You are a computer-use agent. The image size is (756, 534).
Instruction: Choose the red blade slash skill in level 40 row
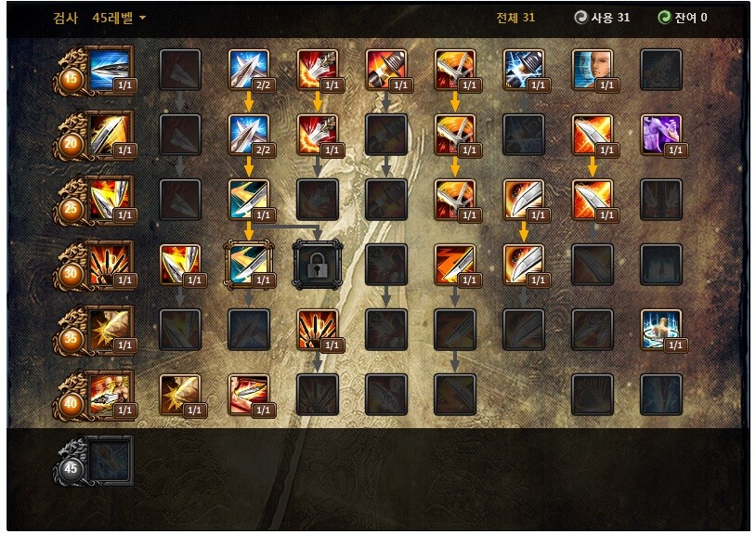(249, 395)
